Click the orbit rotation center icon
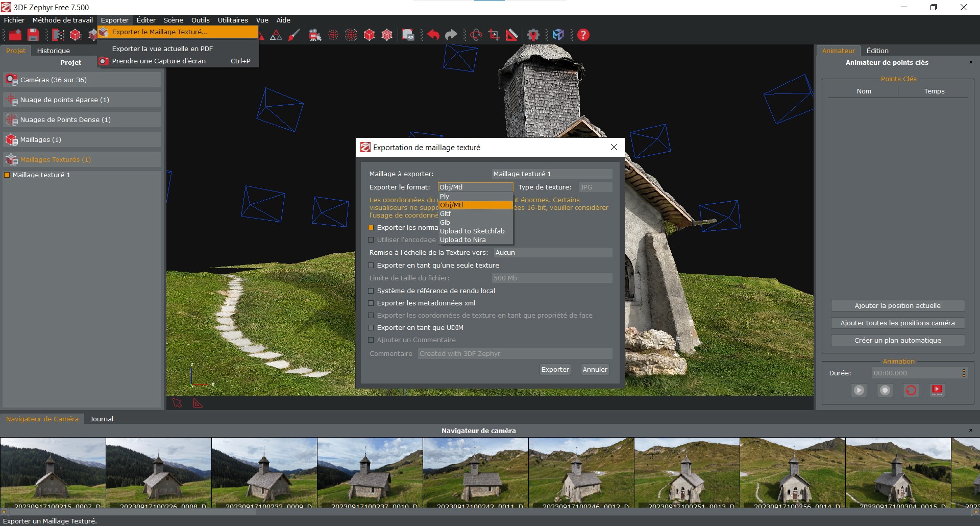 pyautogui.click(x=476, y=35)
